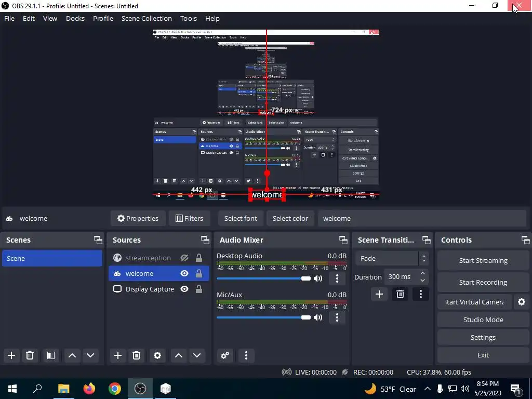This screenshot has width=532, height=399.
Task: Click Select color button
Action: pos(290,219)
